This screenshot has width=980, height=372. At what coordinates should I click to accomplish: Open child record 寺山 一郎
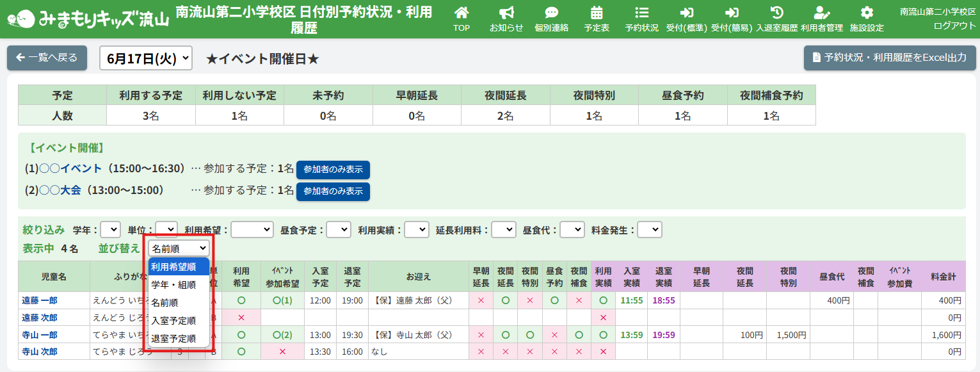[40, 335]
